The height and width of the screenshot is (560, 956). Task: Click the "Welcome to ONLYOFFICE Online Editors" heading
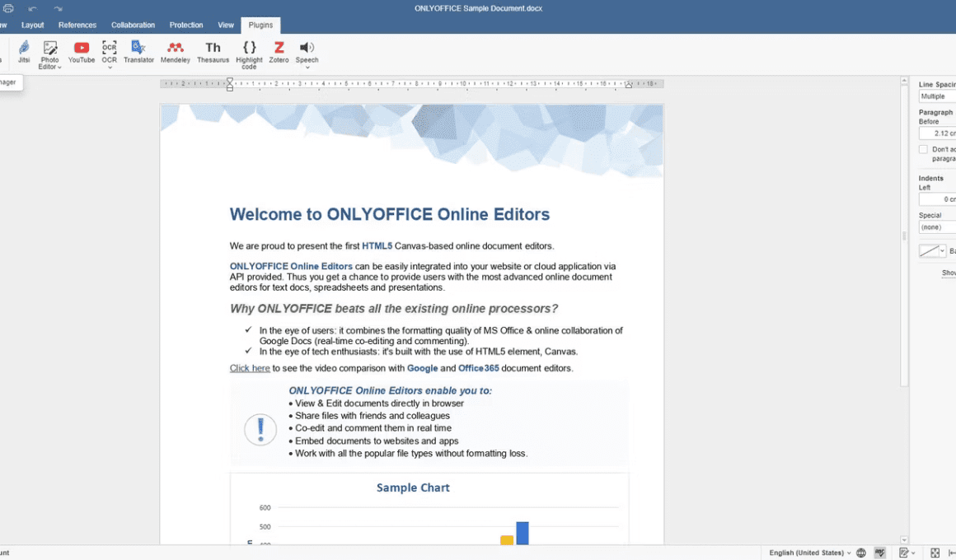click(x=390, y=214)
